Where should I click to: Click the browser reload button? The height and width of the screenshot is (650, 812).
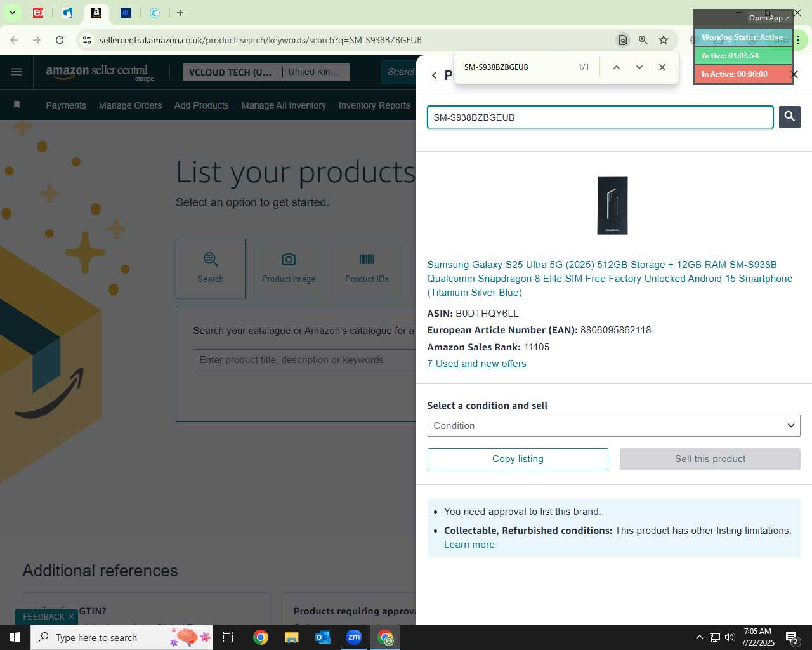click(60, 40)
